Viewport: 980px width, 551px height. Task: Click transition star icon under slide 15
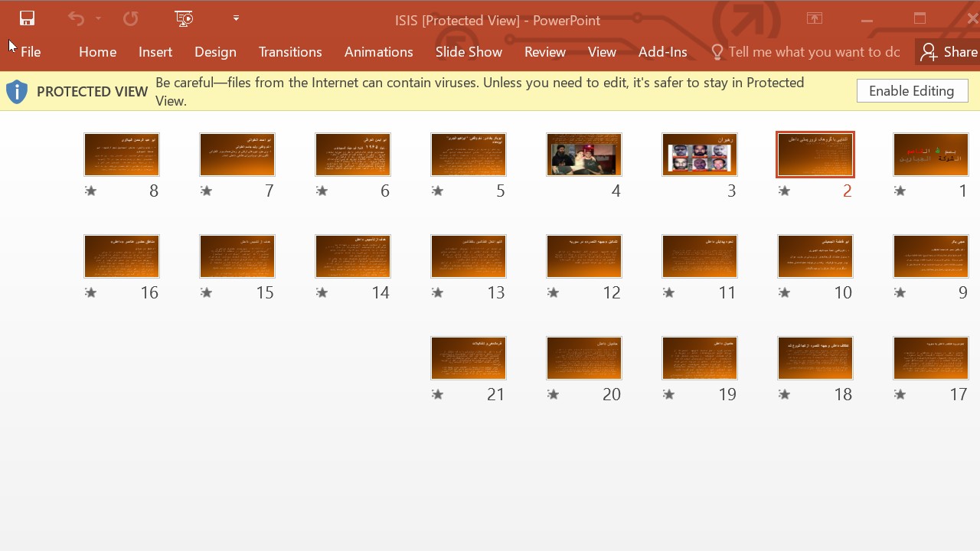(206, 292)
